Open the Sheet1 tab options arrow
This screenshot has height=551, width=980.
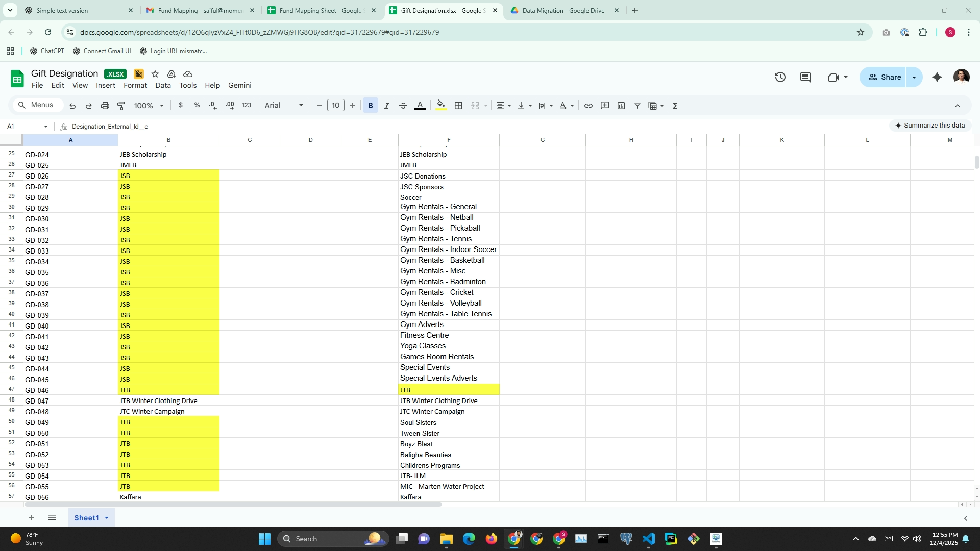click(x=107, y=518)
